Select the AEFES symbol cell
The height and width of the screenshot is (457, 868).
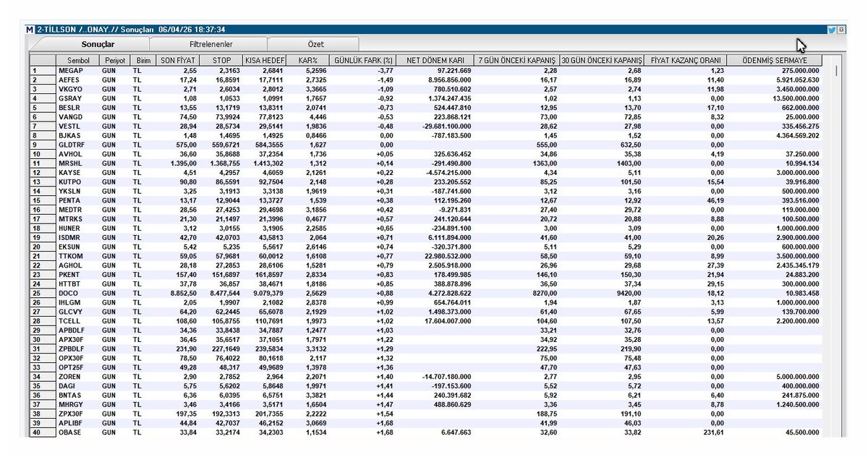click(x=78, y=80)
